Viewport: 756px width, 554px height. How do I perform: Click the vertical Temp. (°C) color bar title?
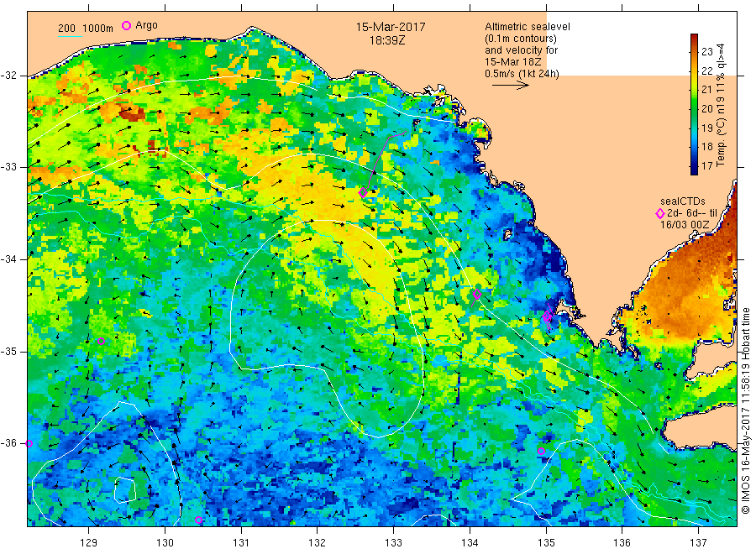tap(721, 106)
